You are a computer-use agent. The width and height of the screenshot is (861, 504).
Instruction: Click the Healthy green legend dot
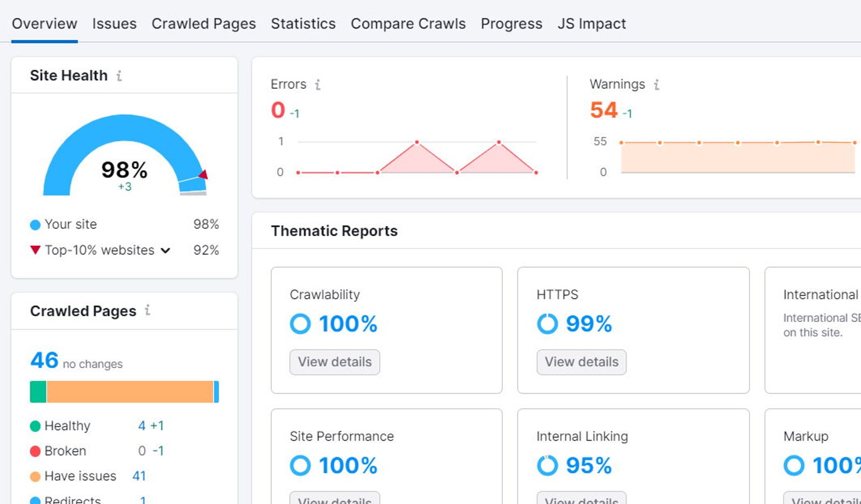click(x=35, y=426)
